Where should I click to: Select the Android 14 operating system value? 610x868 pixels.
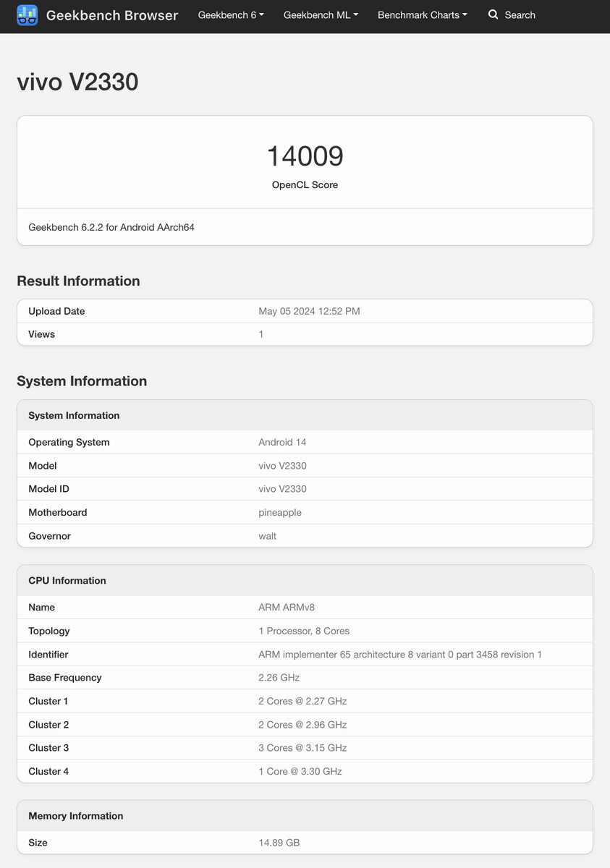[x=282, y=442]
